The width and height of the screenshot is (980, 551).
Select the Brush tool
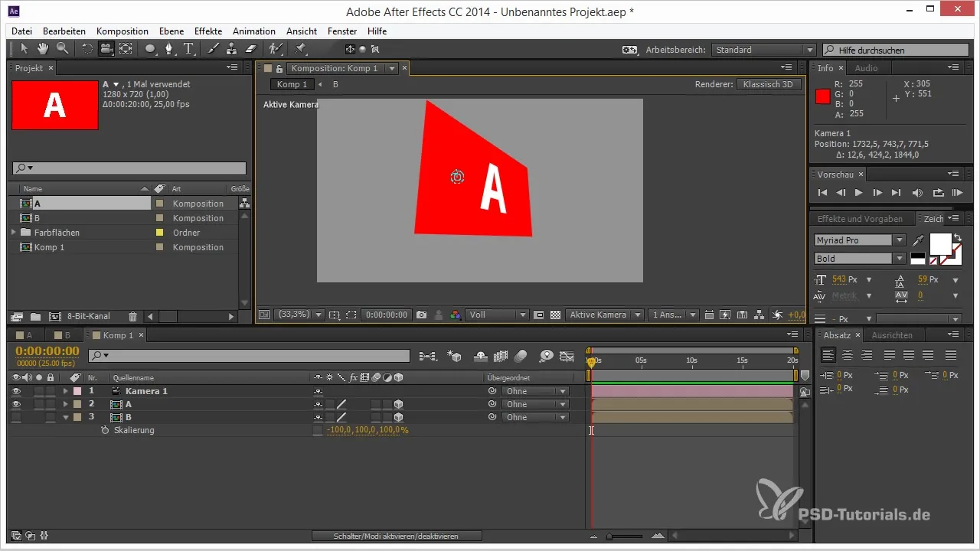[x=214, y=49]
